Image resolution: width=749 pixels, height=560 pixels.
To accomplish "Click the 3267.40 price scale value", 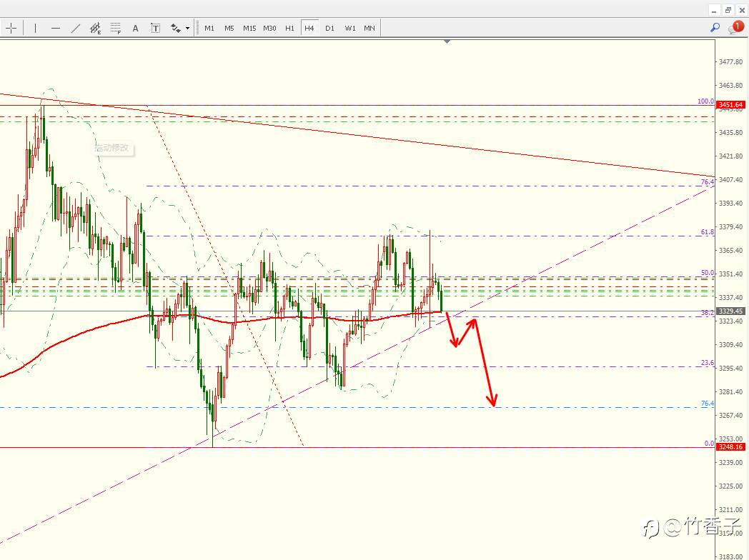I will [x=731, y=415].
